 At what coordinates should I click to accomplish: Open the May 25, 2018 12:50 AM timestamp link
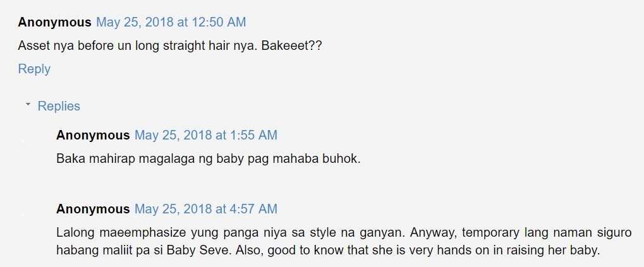pyautogui.click(x=171, y=22)
